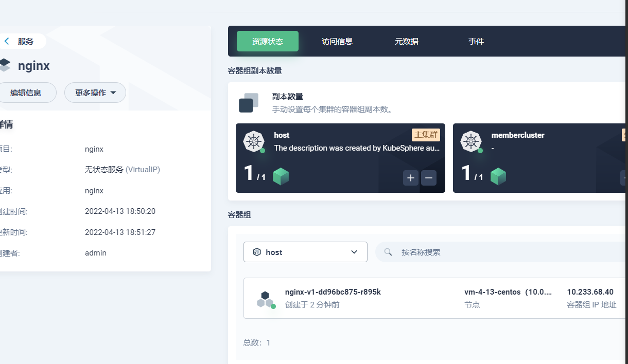The height and width of the screenshot is (364, 628).
Task: Click the update time 2022-04-13 18:51:27
Action: tap(120, 232)
